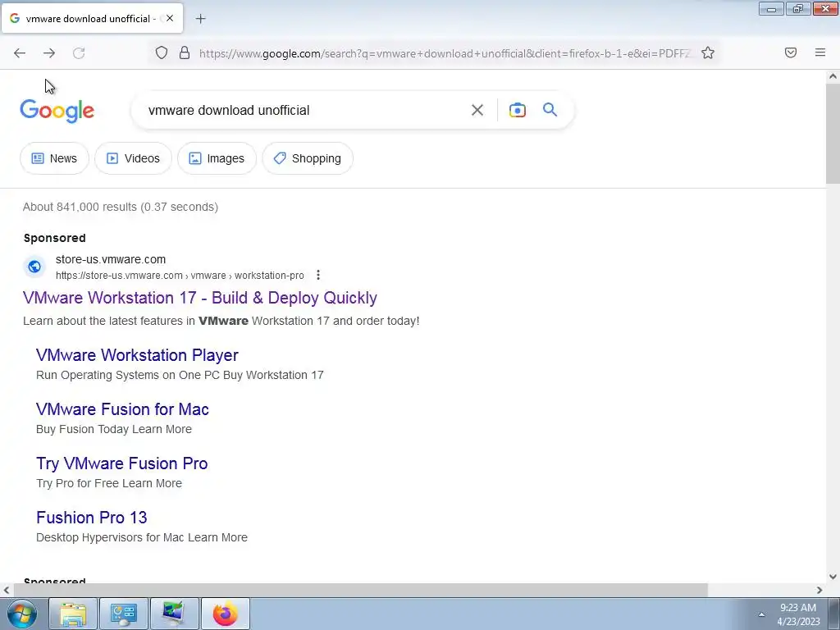This screenshot has width=840, height=630.
Task: Open VMware Workstation 17 sponsored link
Action: (x=200, y=298)
